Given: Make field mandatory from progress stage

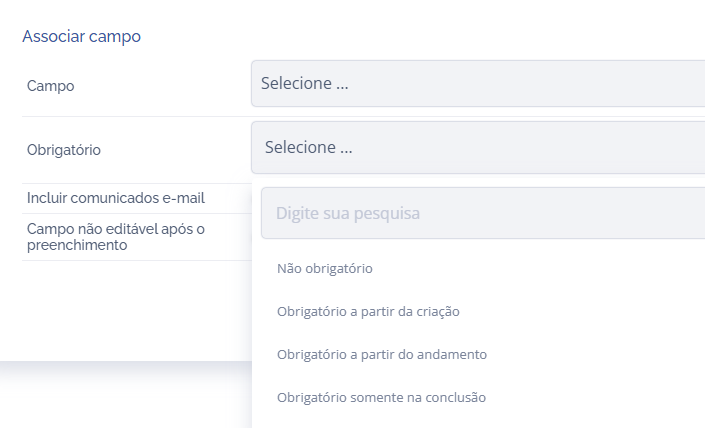Looking at the screenshot, I should click(382, 354).
